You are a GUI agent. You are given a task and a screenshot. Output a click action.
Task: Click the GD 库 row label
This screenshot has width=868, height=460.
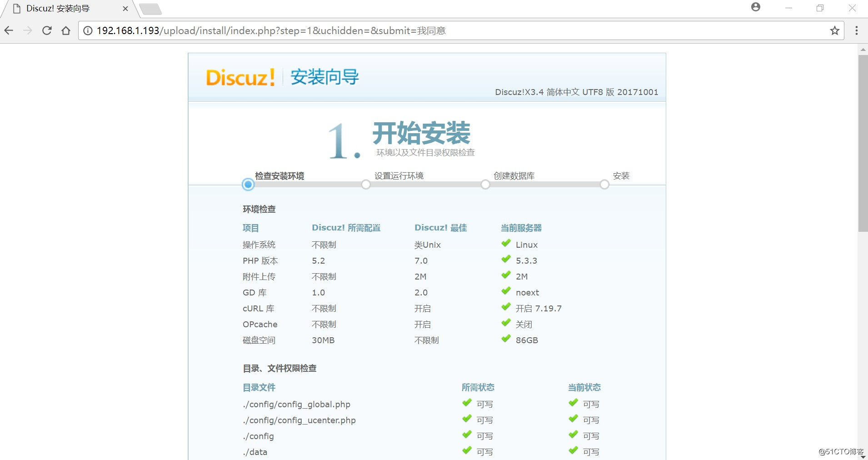point(254,293)
